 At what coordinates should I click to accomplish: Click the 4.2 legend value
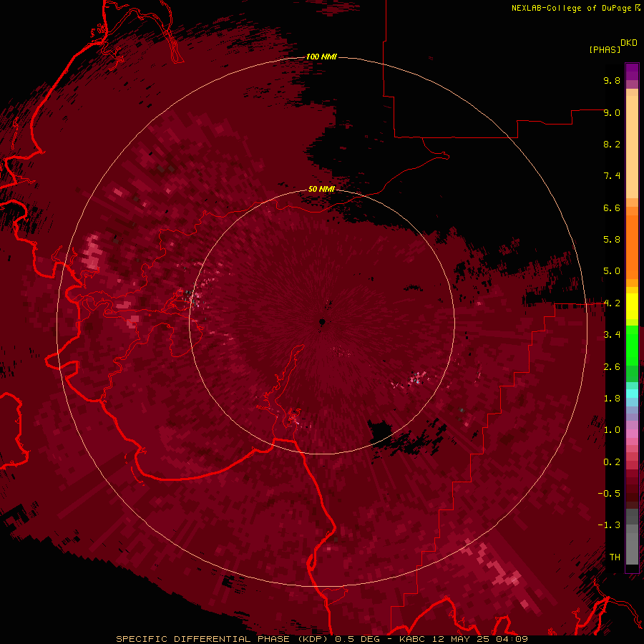pyautogui.click(x=612, y=303)
